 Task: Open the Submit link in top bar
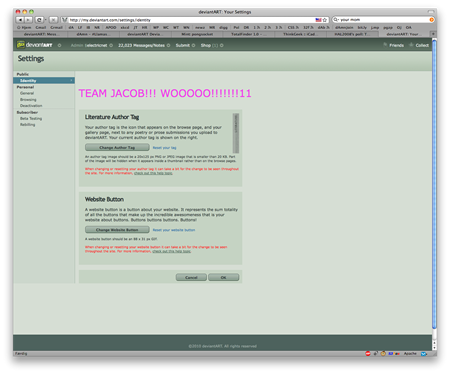coord(183,45)
